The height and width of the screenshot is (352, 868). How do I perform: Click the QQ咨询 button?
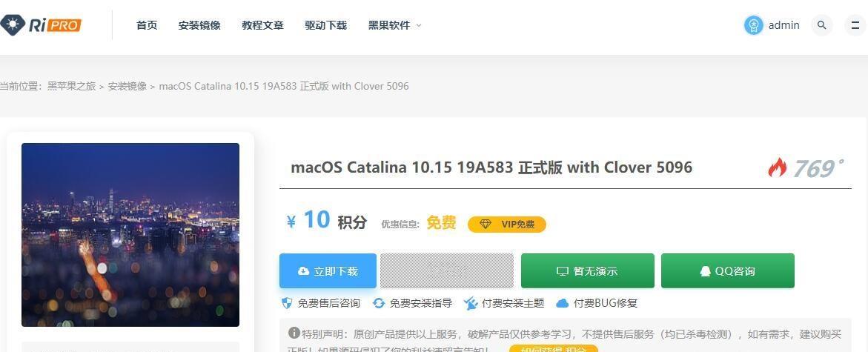pos(727,270)
